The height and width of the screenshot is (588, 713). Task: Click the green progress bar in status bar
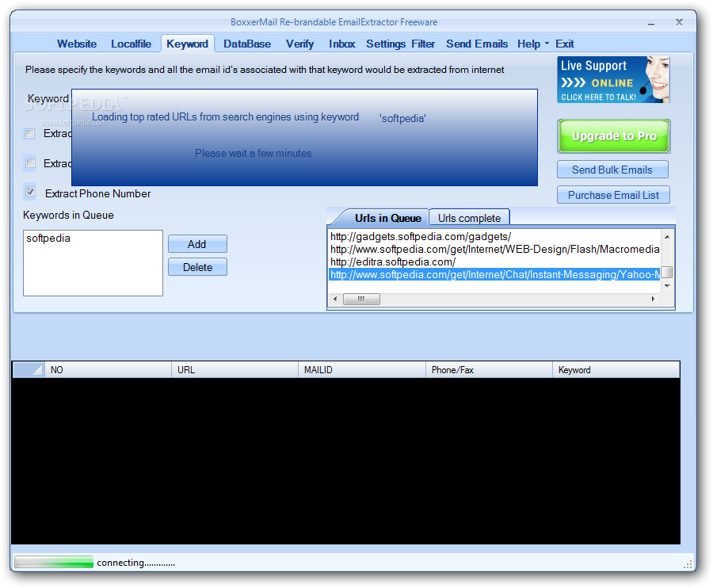click(x=54, y=562)
